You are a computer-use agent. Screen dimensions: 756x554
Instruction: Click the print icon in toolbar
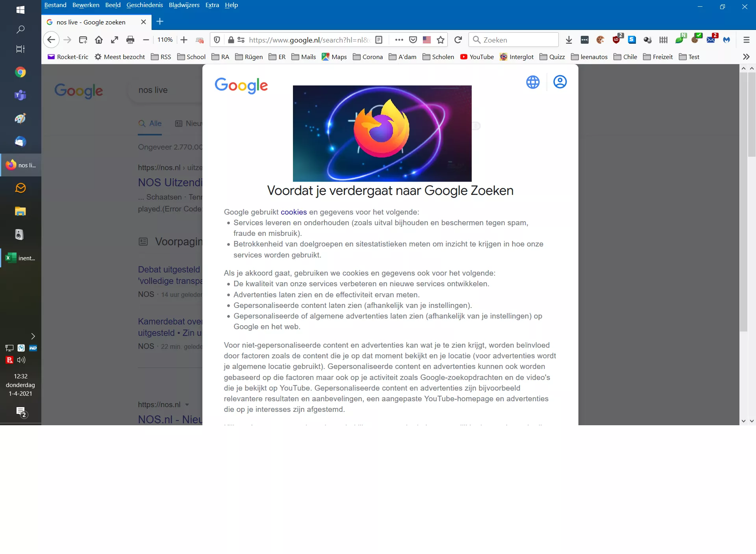pyautogui.click(x=130, y=40)
